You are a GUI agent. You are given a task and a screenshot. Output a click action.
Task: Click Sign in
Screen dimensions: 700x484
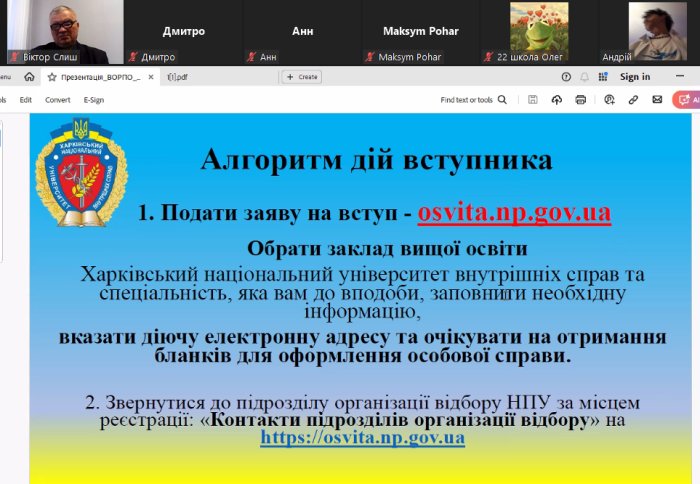(x=635, y=76)
